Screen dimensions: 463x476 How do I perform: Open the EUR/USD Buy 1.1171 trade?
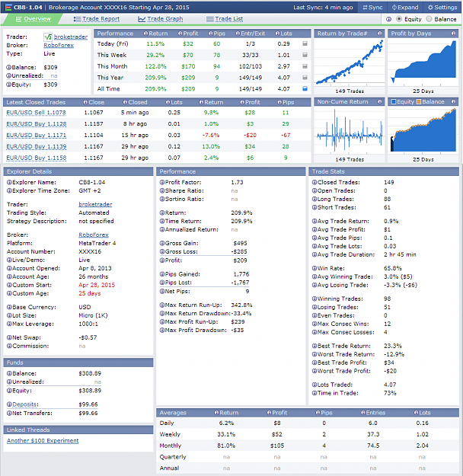[36, 135]
